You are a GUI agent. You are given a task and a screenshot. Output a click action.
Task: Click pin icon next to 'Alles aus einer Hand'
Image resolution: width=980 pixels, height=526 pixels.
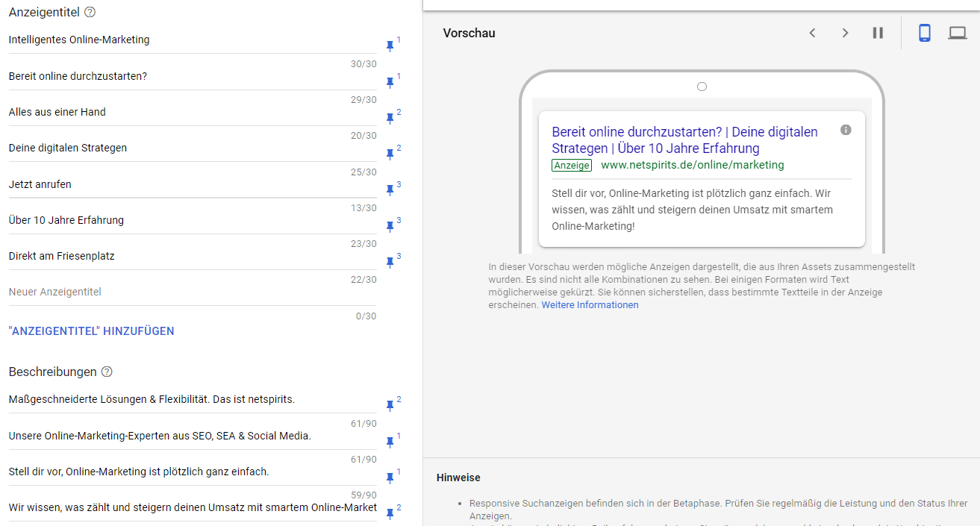pos(390,118)
